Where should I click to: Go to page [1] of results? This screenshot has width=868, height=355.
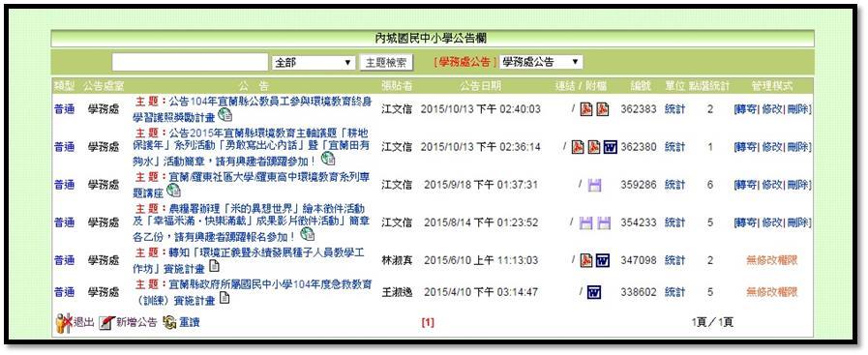(428, 322)
